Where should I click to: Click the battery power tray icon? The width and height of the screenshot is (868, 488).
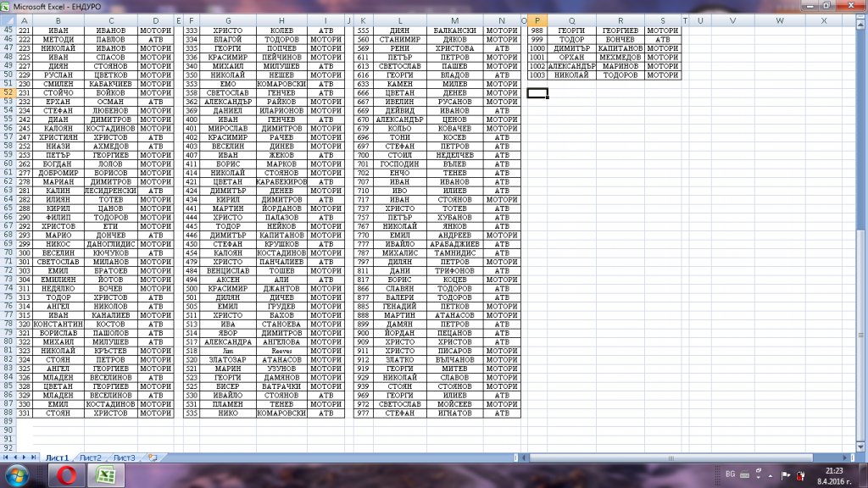tap(800, 475)
